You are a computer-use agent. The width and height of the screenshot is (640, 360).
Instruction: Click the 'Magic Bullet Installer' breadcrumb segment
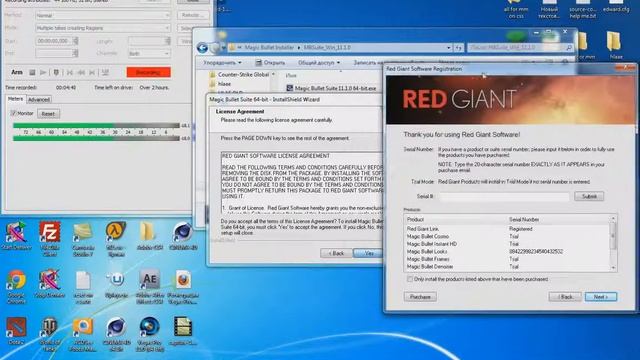269,48
